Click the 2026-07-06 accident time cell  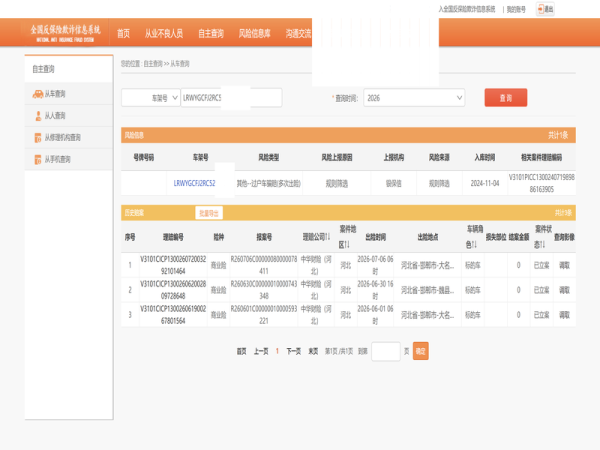point(375,265)
